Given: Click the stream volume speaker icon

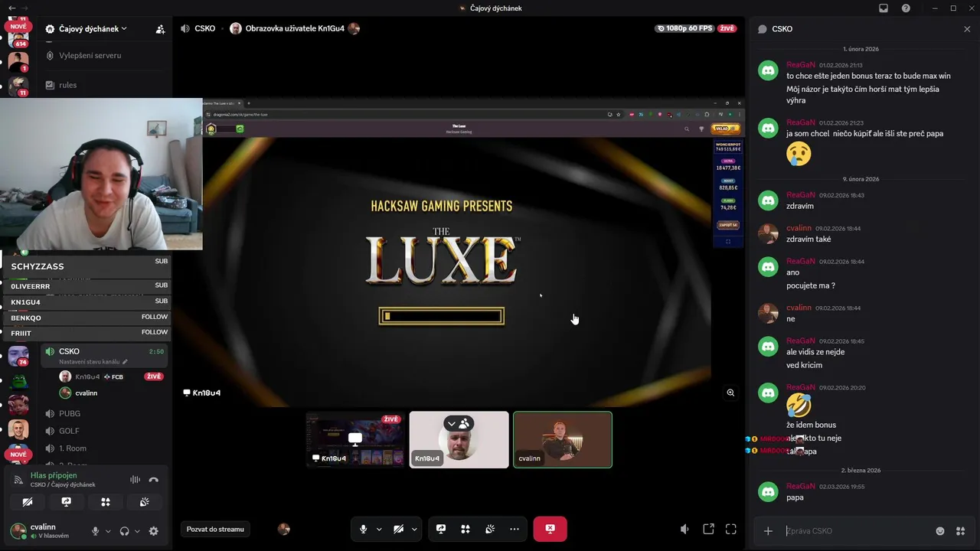Looking at the screenshot, I should pos(684,529).
